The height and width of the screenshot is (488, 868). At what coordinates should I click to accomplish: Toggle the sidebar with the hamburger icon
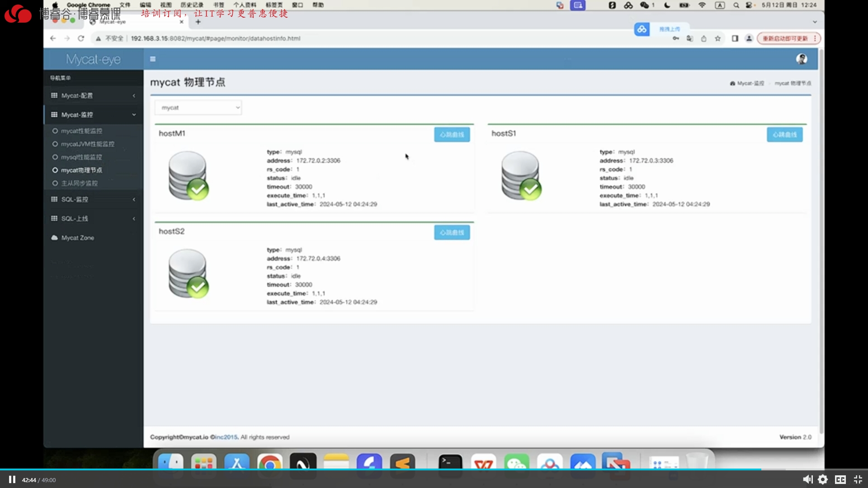click(153, 59)
